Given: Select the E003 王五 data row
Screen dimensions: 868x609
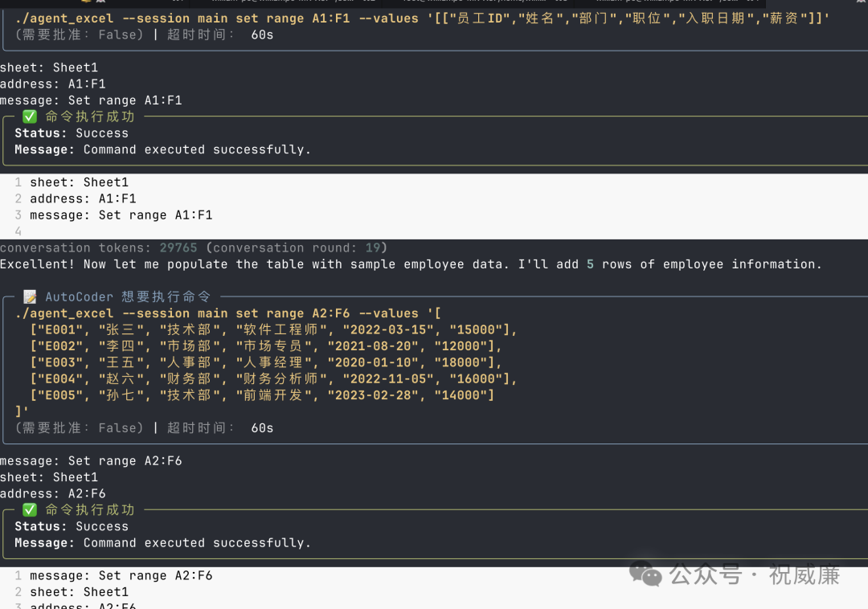Looking at the screenshot, I should click(x=265, y=363).
